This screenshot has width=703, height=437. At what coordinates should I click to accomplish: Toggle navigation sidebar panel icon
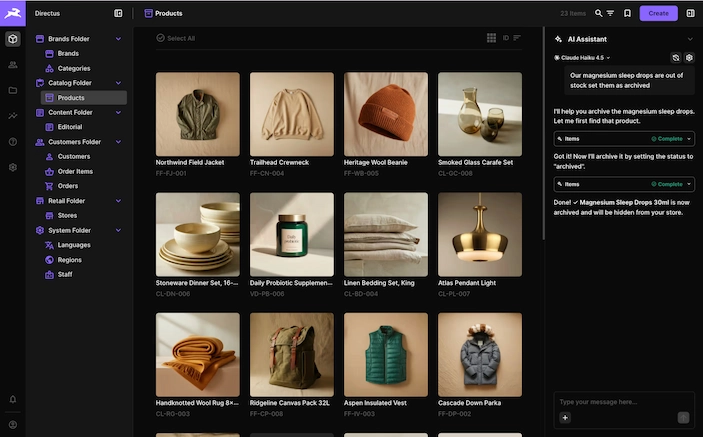[118, 13]
